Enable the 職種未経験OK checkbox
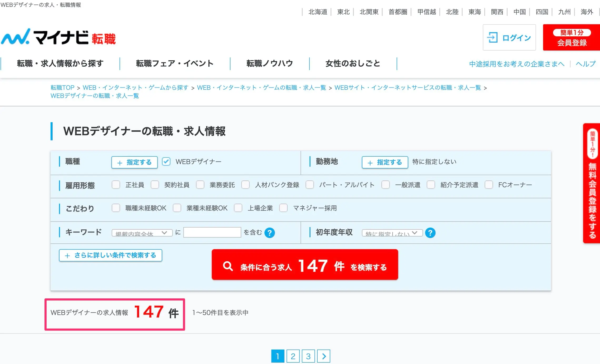The width and height of the screenshot is (600, 364). tap(116, 208)
